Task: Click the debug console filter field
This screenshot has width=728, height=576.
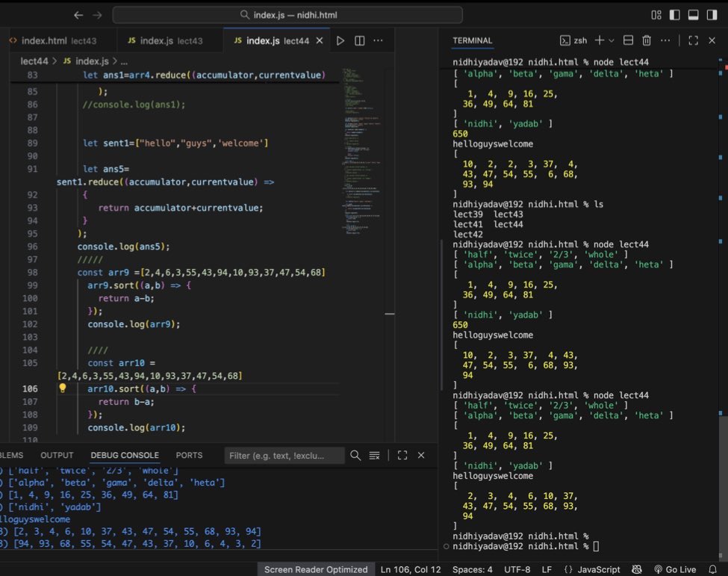Action: coord(284,456)
